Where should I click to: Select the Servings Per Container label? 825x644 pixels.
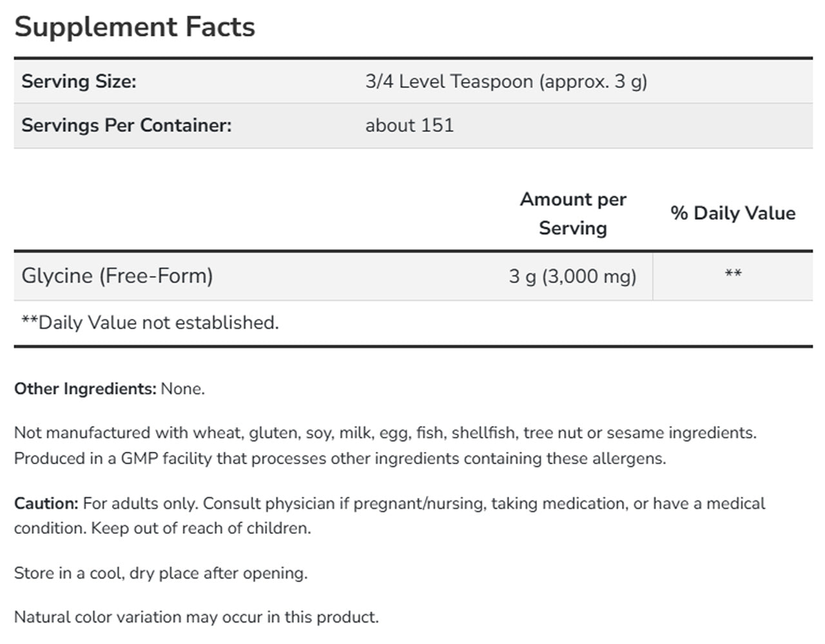click(x=126, y=125)
